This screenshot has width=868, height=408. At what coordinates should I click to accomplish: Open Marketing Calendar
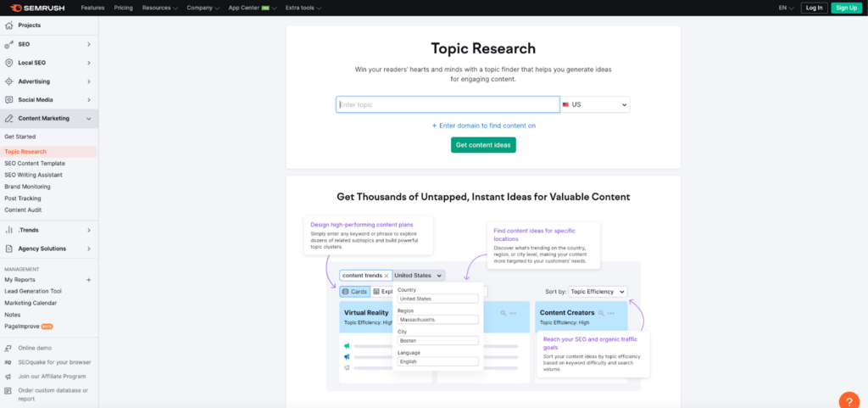(x=31, y=304)
